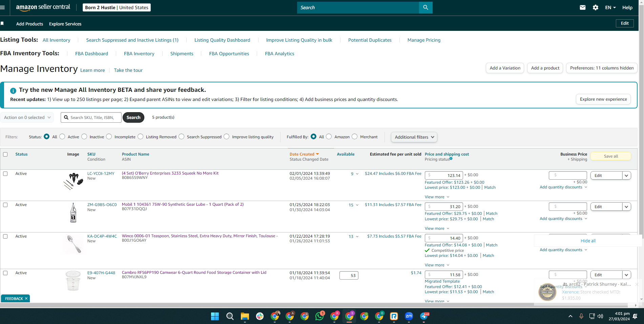Open the messages envelope icon
Screen dimensions: 644x324
(x=583, y=7)
